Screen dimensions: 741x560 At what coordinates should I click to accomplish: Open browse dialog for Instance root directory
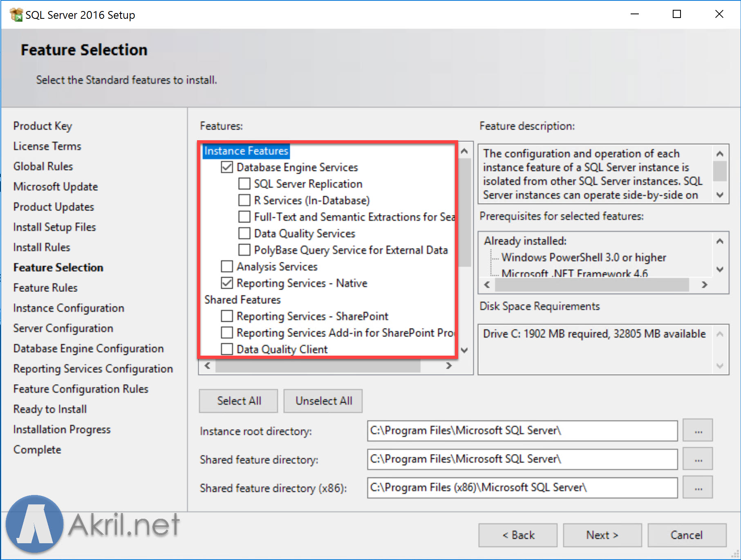click(x=697, y=430)
